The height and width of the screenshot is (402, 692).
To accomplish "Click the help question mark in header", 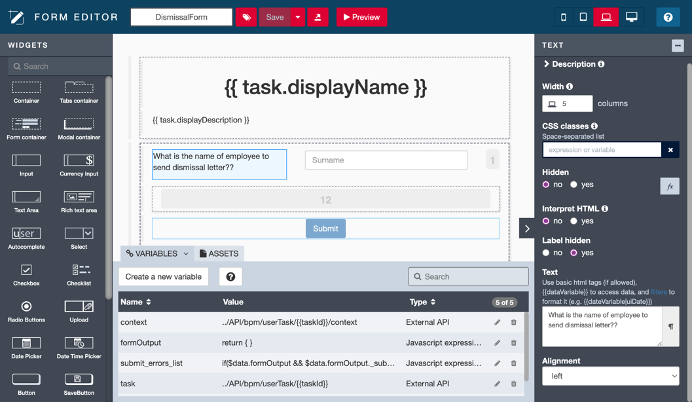I will (666, 17).
